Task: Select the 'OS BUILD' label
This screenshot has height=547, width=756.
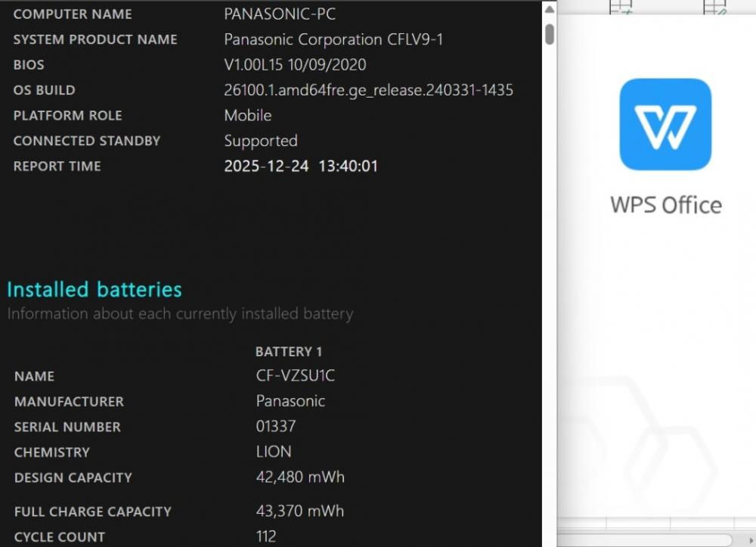Action: coord(45,90)
